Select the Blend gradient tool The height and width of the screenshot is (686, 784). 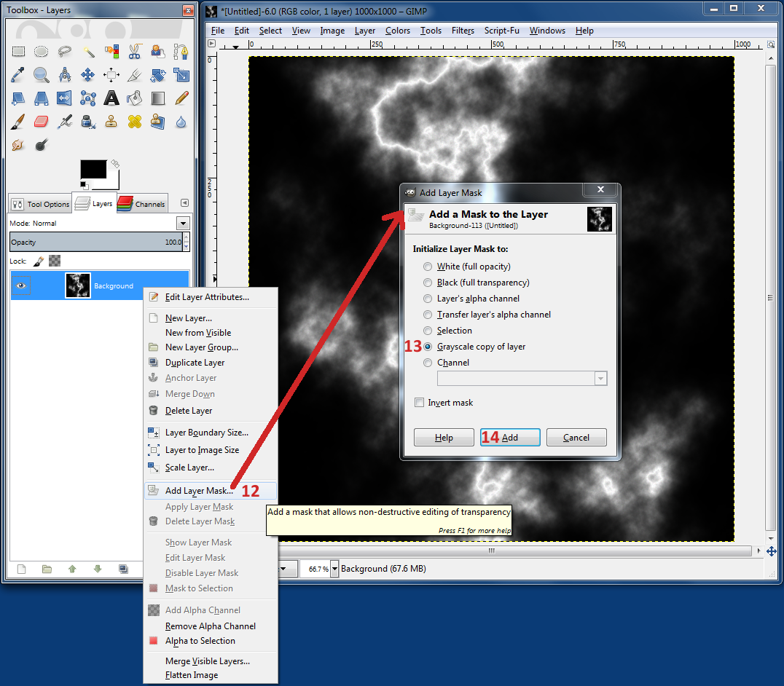point(158,98)
